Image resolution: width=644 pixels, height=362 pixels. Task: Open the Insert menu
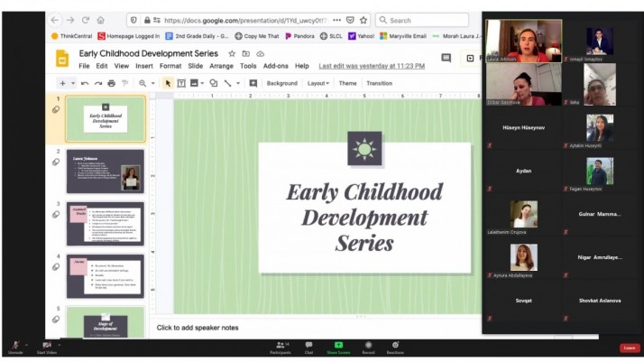144,66
